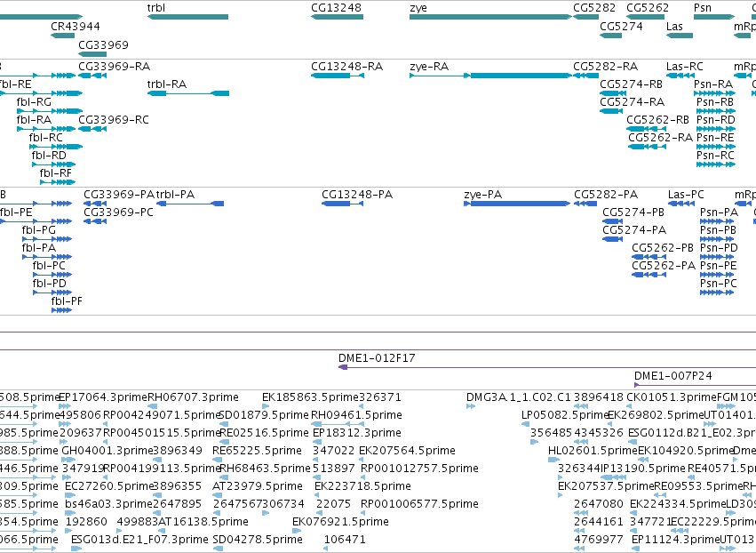
Task: Select the Psn gene label
Action: click(703, 8)
